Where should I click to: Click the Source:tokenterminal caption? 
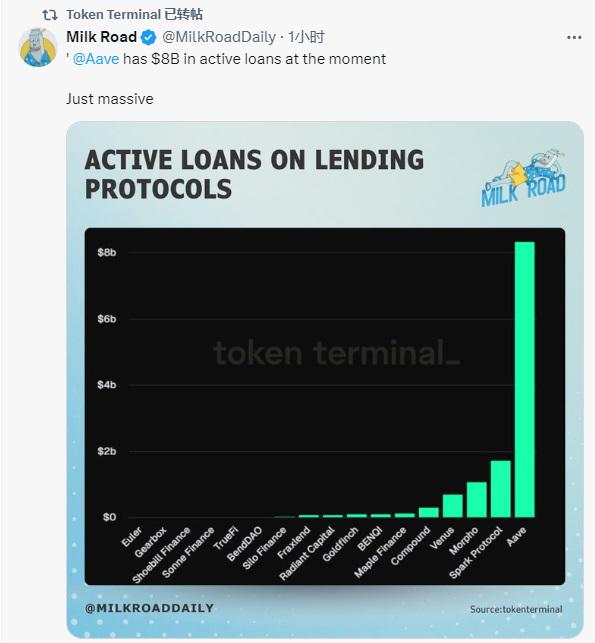click(516, 609)
